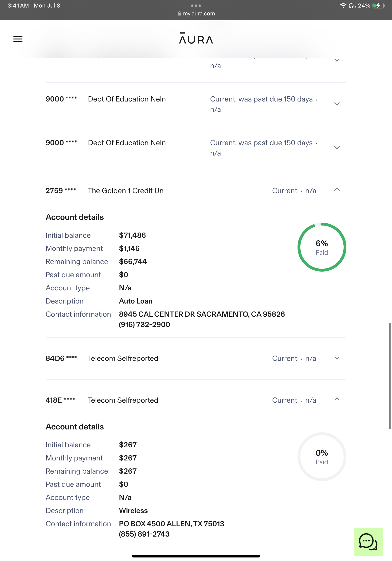The width and height of the screenshot is (392, 561).
Task: Tap the three-dot multitasking indicator
Action: [x=196, y=6]
